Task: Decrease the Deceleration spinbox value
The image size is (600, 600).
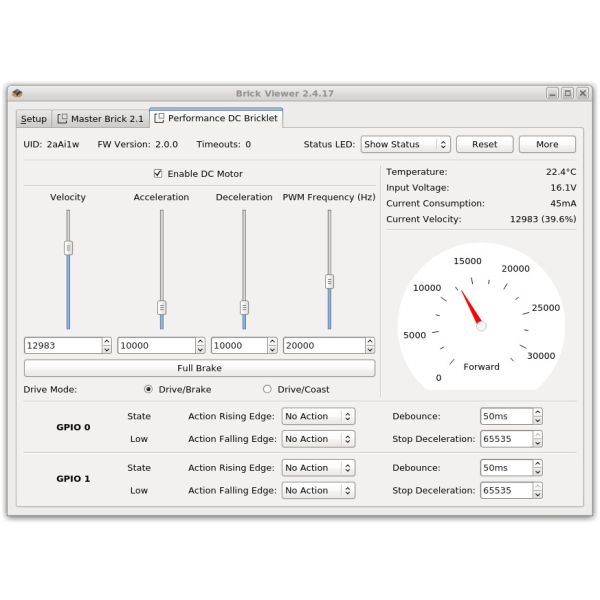Action: click(x=272, y=349)
